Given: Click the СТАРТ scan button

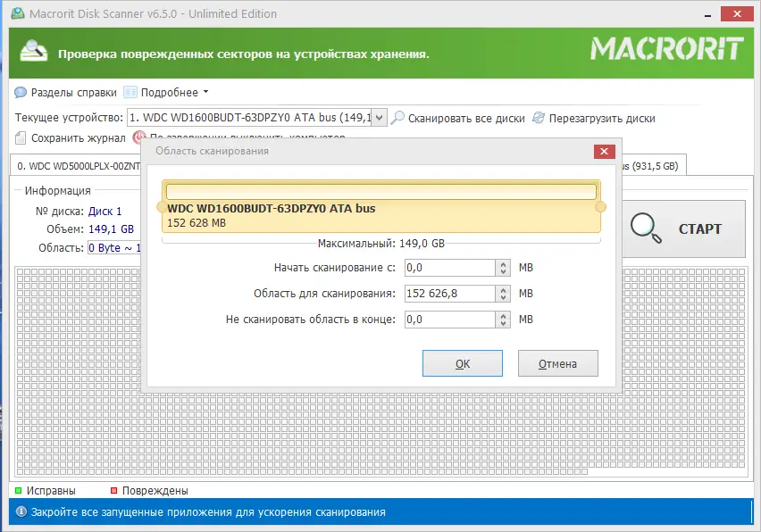Looking at the screenshot, I should (683, 229).
